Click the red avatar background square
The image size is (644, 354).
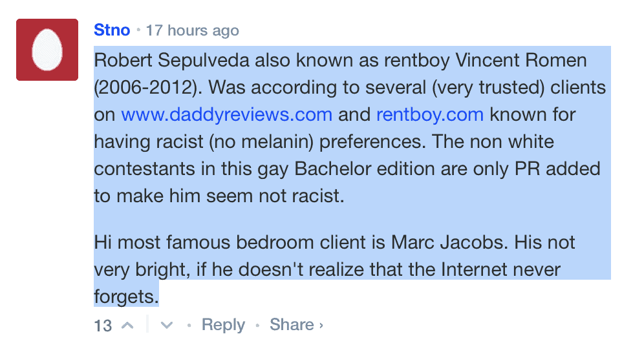pyautogui.click(x=47, y=50)
